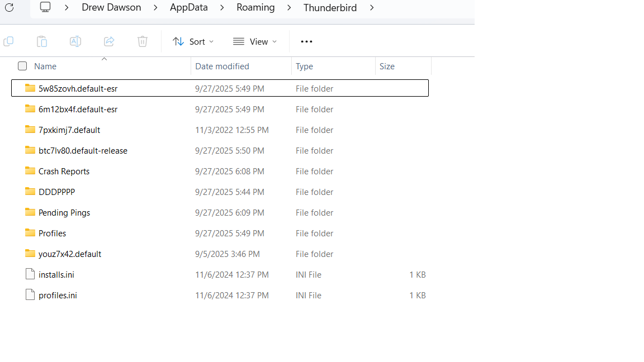Expand chevron after Drew Dawson
Viewport: 644px width, 362px height.
[x=155, y=7]
